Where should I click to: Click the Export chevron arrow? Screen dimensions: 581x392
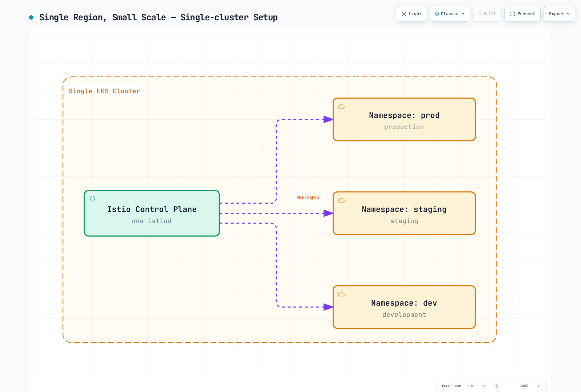pyautogui.click(x=568, y=14)
